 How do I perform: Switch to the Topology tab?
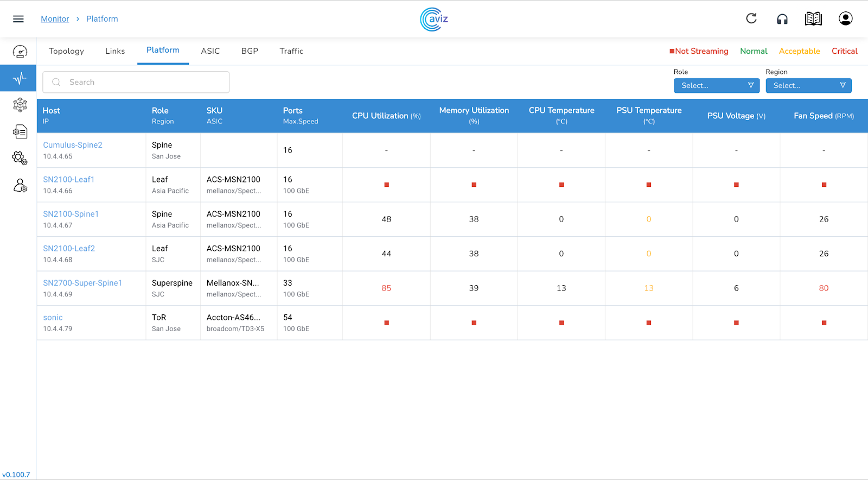pyautogui.click(x=66, y=51)
